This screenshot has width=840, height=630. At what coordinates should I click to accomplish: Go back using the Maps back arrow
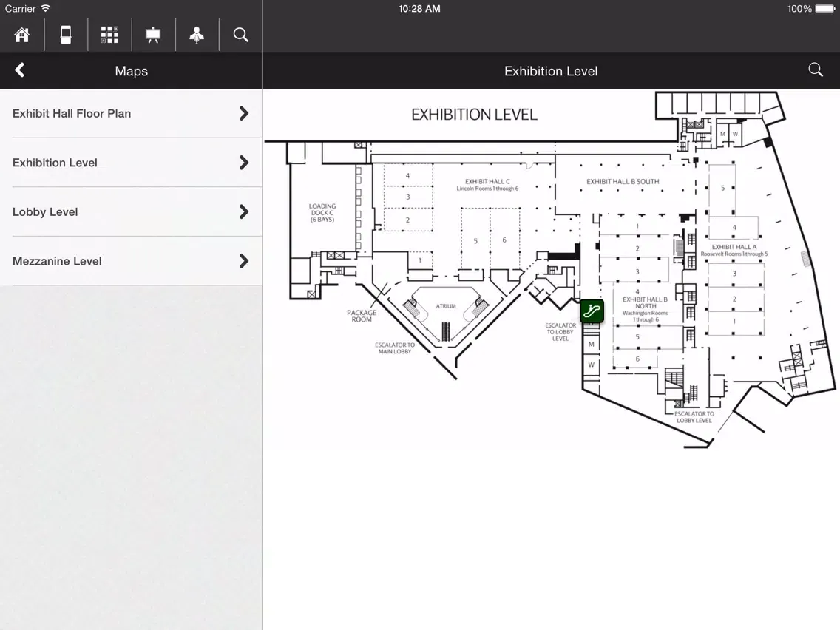(x=20, y=70)
